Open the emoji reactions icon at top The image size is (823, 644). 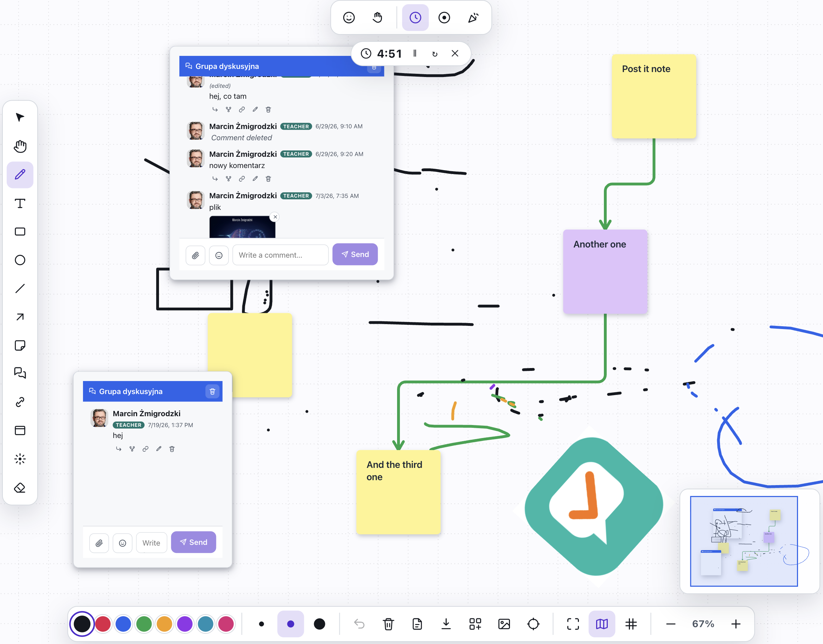[x=349, y=18]
